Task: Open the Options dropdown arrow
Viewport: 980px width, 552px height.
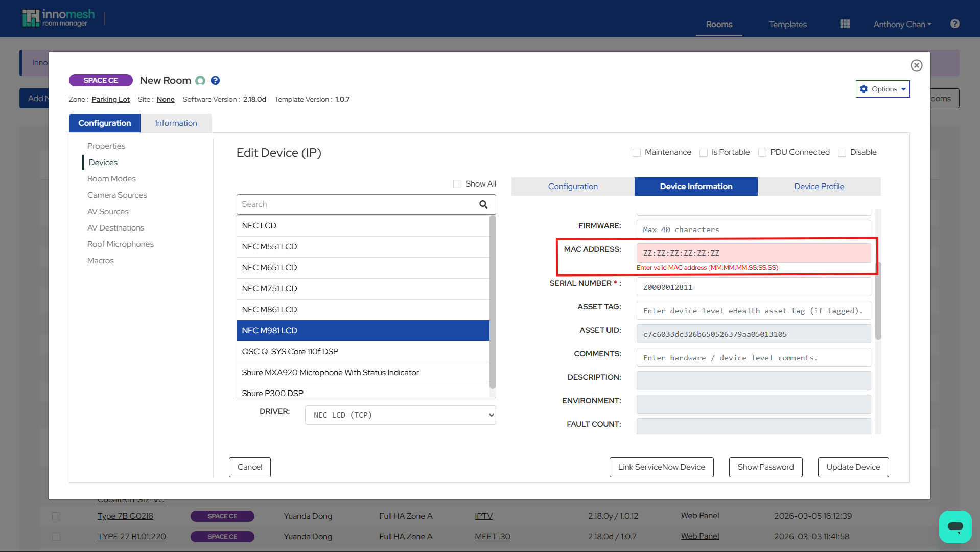Action: click(x=902, y=88)
